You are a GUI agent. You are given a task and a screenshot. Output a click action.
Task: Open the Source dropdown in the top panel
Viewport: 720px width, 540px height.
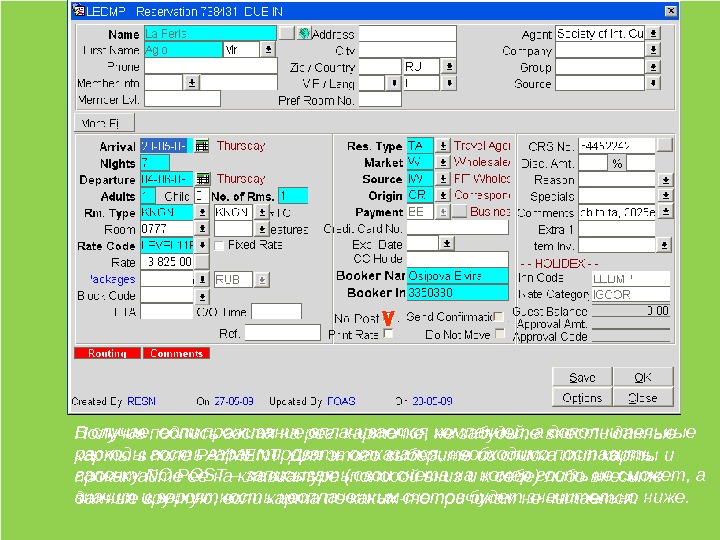(653, 83)
